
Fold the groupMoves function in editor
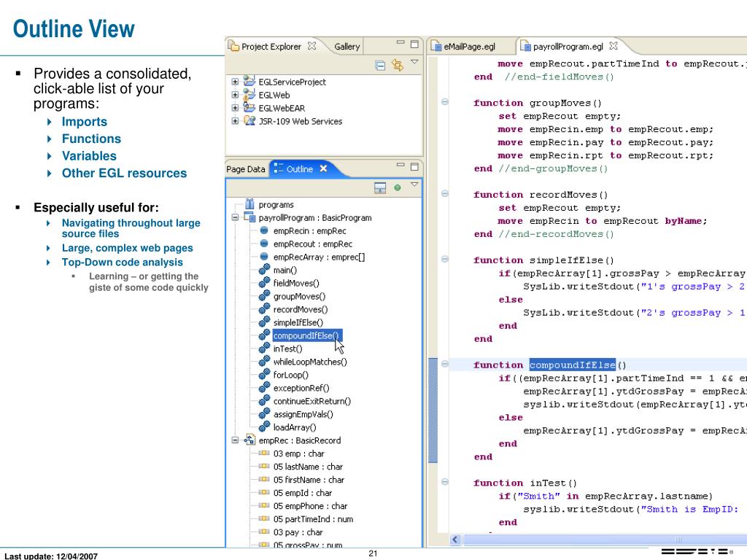pos(444,101)
